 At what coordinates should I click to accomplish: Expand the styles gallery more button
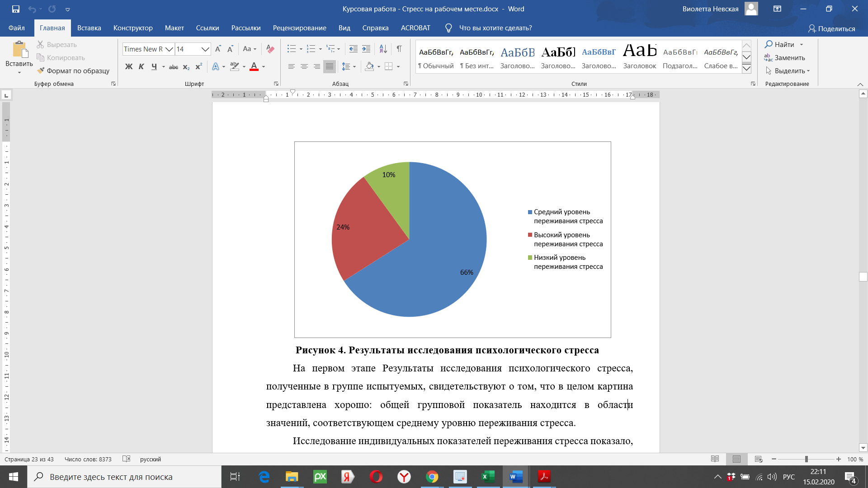746,69
